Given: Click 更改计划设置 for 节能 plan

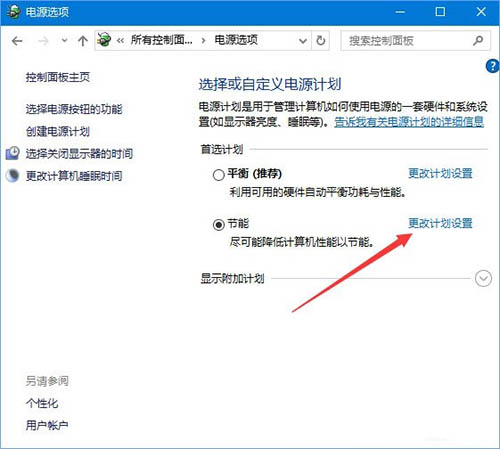Looking at the screenshot, I should [x=440, y=223].
